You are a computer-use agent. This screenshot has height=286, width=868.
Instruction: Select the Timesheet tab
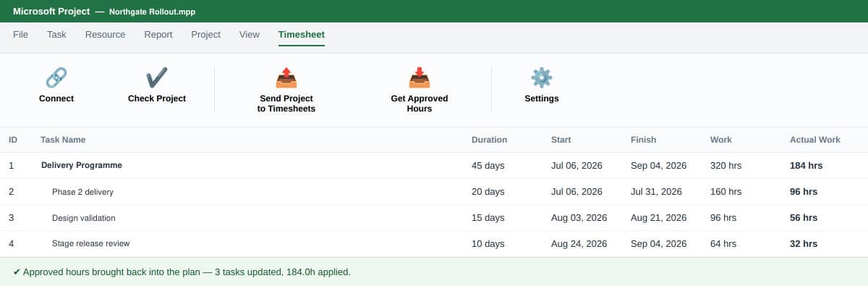302,34
